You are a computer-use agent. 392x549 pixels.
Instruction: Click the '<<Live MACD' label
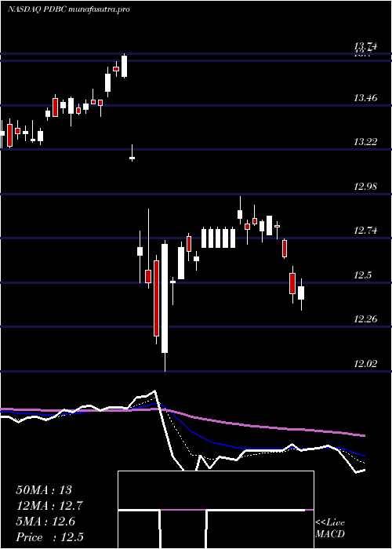coord(330,529)
